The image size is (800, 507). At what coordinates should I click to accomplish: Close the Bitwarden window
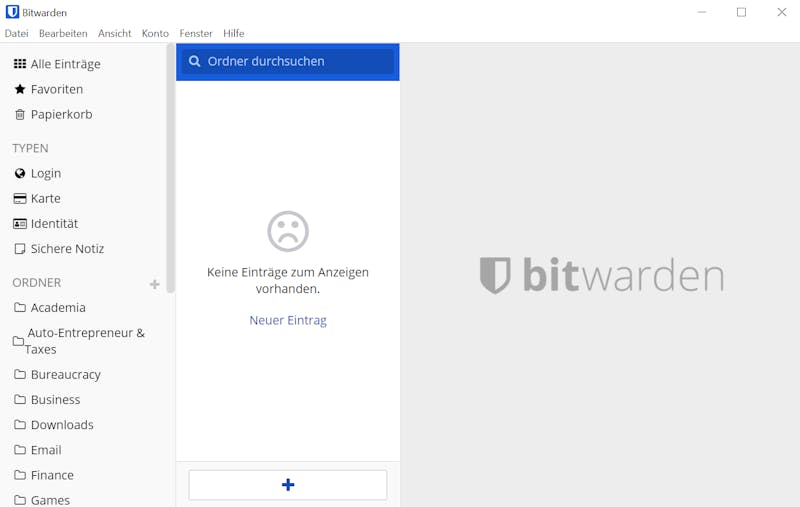(782, 12)
